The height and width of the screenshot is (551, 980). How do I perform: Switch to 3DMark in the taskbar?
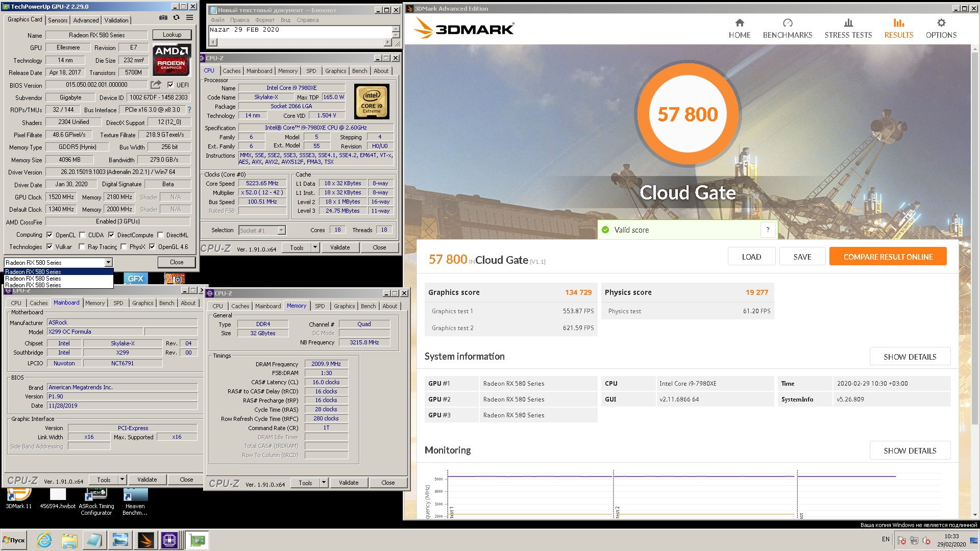[144, 540]
